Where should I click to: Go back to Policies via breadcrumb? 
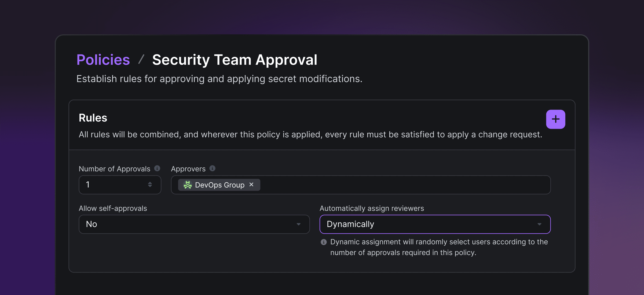(x=103, y=60)
